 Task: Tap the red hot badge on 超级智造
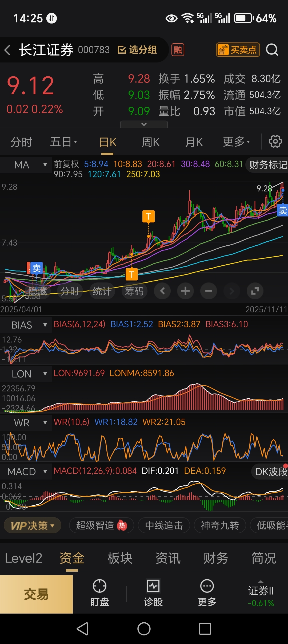click(122, 525)
